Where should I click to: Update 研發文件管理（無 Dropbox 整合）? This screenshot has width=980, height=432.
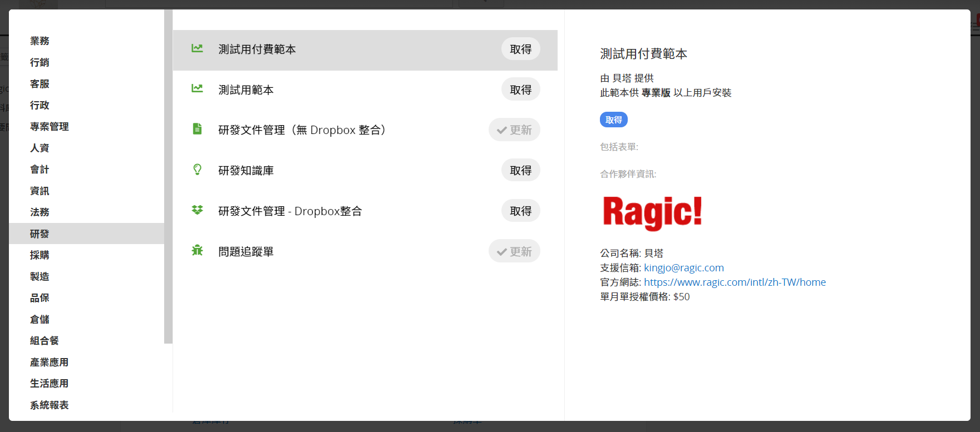[514, 130]
